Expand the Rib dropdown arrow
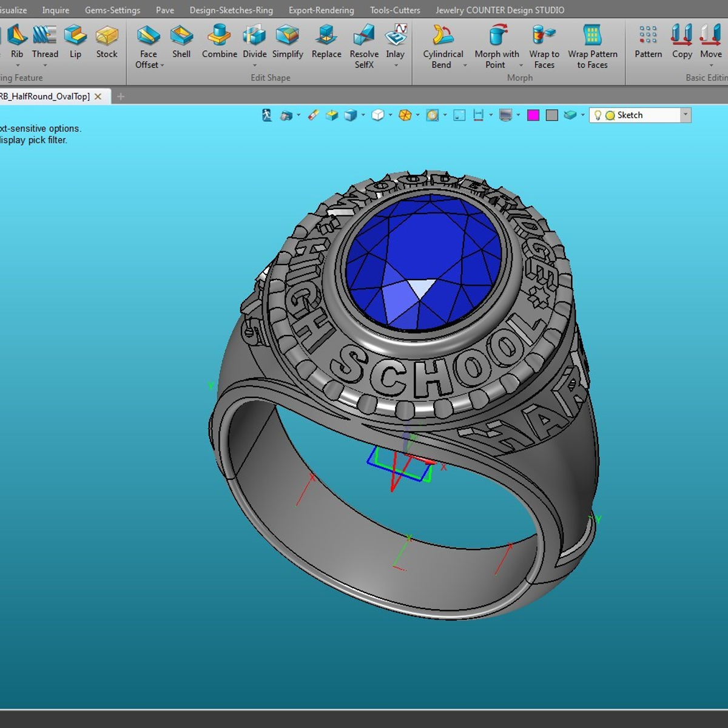The width and height of the screenshot is (728, 728). click(x=18, y=66)
